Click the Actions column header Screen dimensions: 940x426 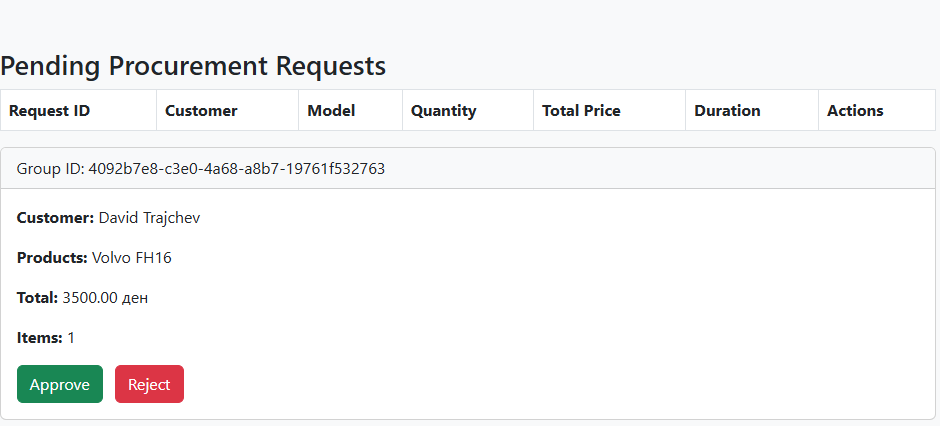tap(855, 111)
